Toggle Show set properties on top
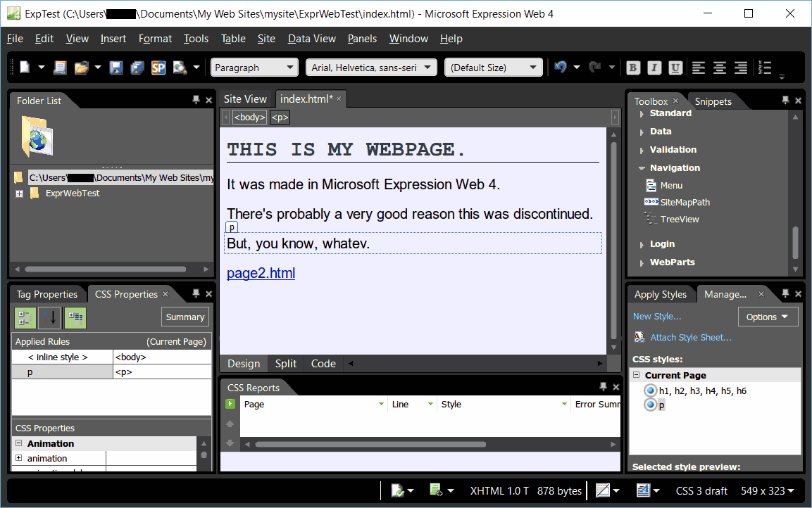This screenshot has height=508, width=812. [x=75, y=317]
